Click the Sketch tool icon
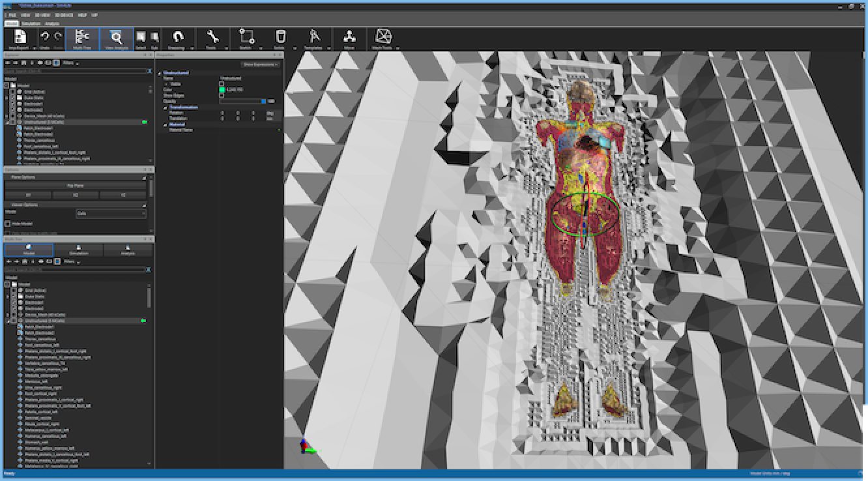868x481 pixels. point(245,36)
